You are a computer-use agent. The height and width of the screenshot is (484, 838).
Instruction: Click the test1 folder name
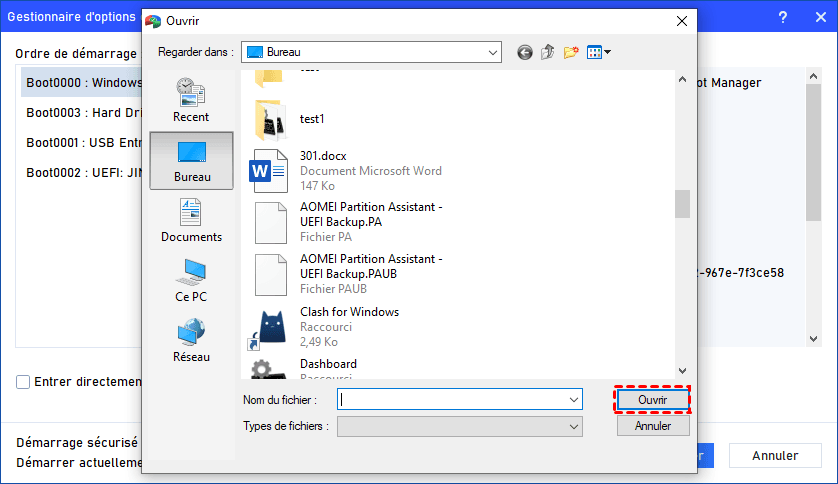[312, 119]
